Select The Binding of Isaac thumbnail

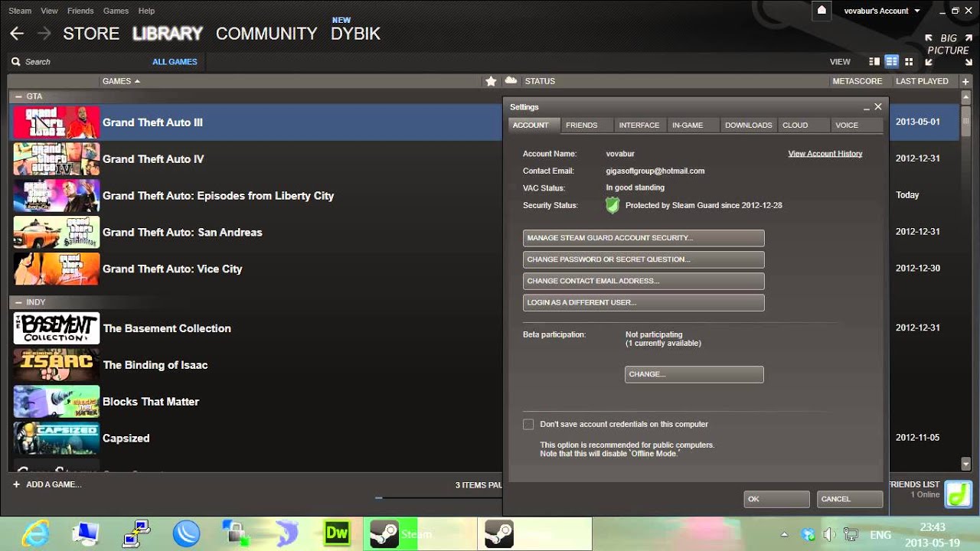pos(56,365)
